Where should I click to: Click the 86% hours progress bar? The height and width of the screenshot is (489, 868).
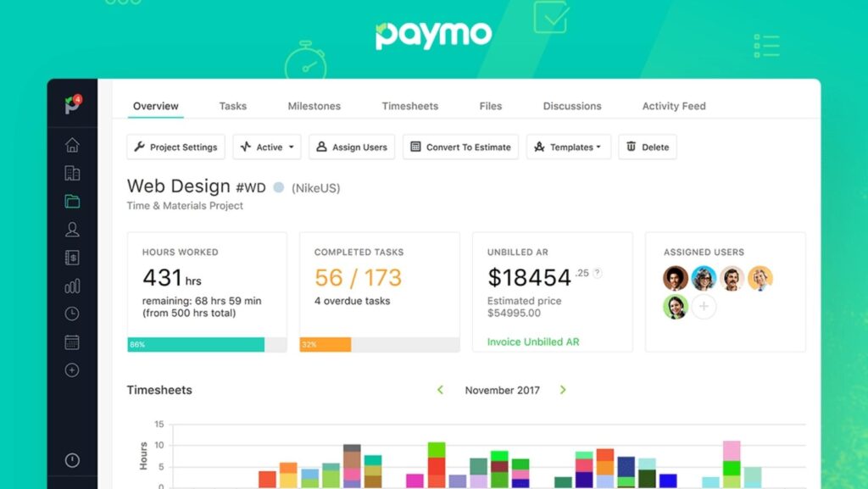[x=207, y=345]
